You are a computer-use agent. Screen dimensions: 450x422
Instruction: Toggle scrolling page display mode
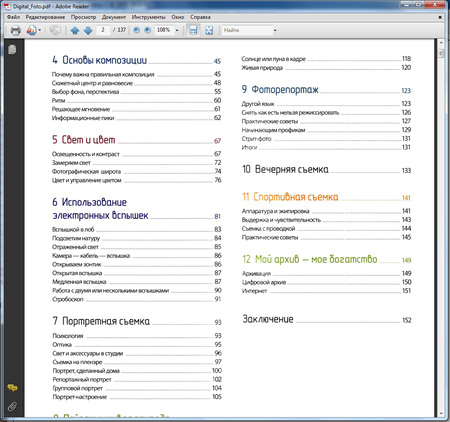click(193, 30)
